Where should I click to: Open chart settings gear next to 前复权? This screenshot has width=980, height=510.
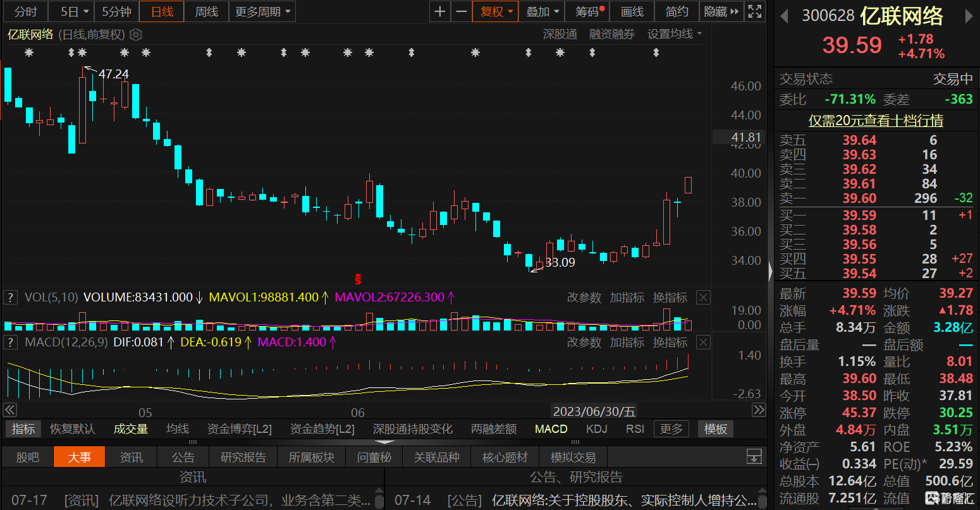136,34
